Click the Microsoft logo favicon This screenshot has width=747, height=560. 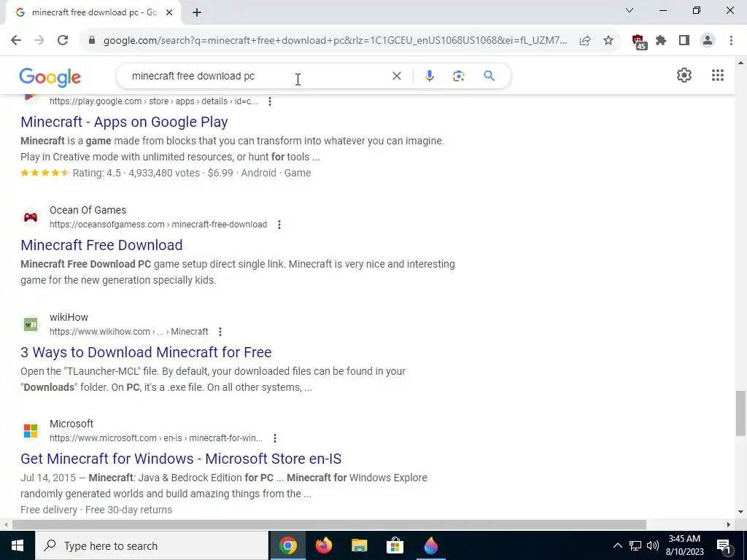pyautogui.click(x=31, y=431)
